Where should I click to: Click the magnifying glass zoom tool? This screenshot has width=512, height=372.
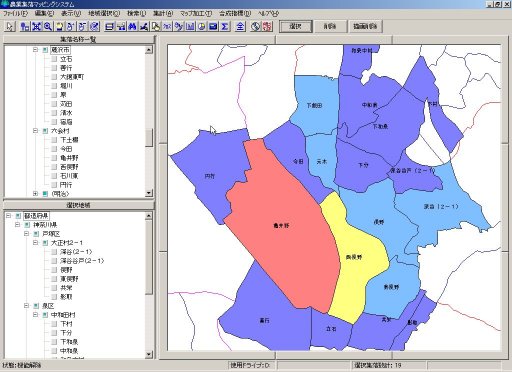[48, 26]
